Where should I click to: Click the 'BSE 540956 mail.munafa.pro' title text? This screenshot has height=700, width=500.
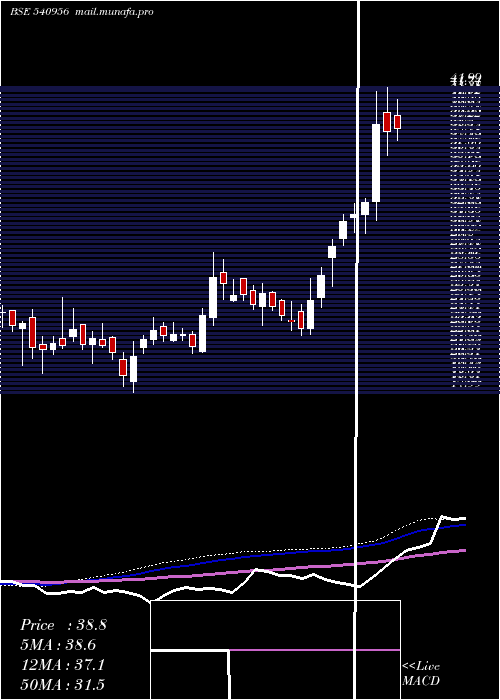click(82, 12)
